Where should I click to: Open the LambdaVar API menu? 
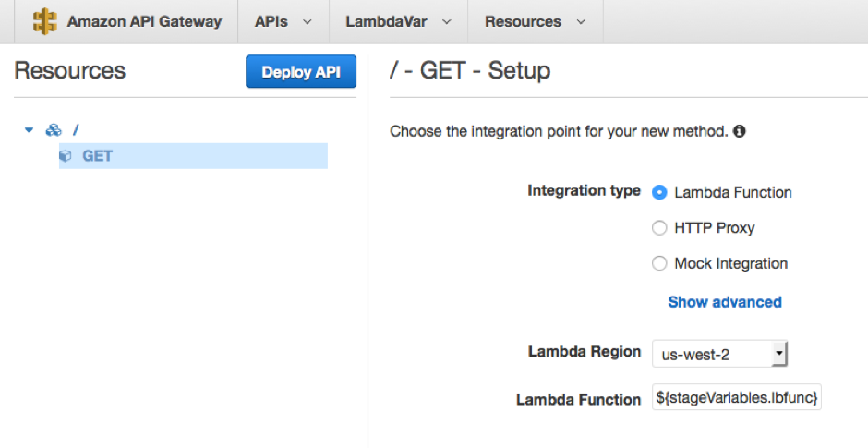pyautogui.click(x=398, y=21)
